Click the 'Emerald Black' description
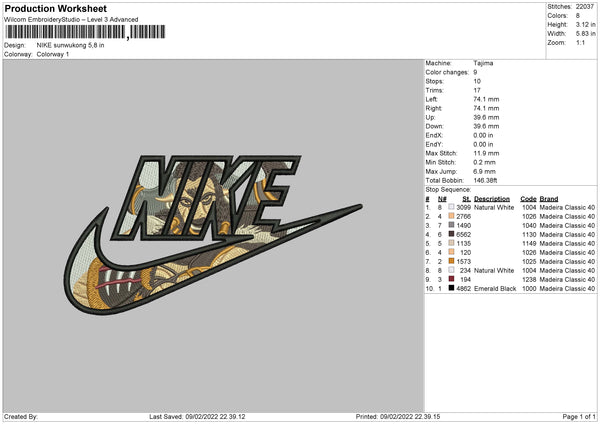 click(x=495, y=288)
